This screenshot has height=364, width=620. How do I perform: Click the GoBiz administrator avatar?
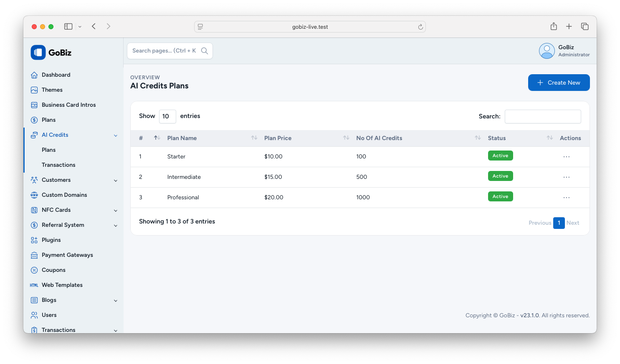point(547,51)
